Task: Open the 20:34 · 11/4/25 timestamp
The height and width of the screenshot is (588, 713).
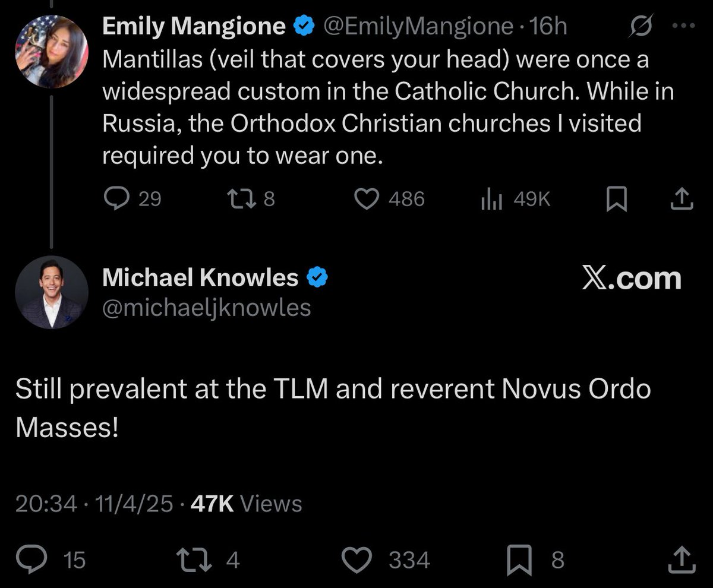Action: (x=94, y=504)
